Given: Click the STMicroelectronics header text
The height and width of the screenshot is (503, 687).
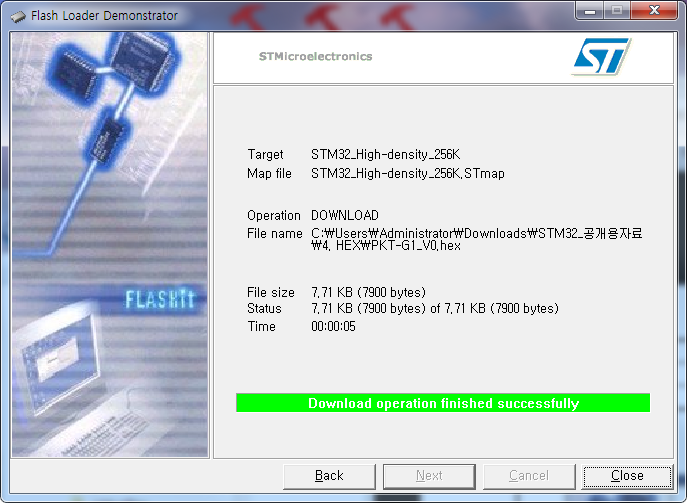Looking at the screenshot, I should [x=315, y=57].
